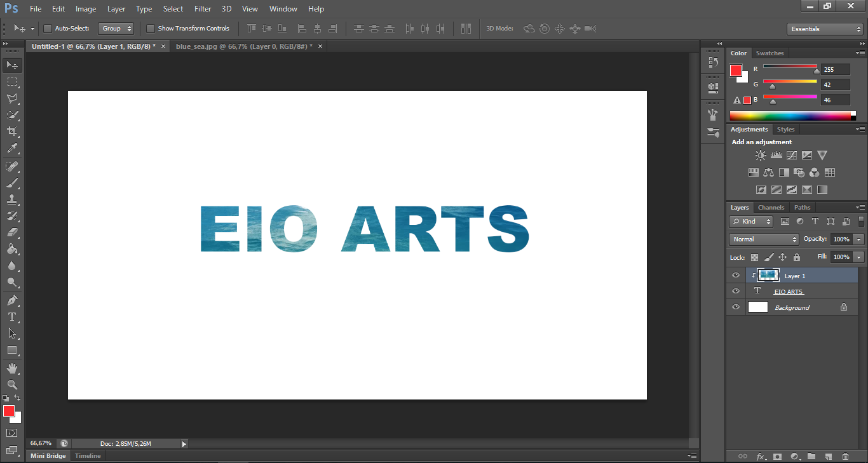The width and height of the screenshot is (868, 463).
Task: Toggle lock position
Action: 783,257
